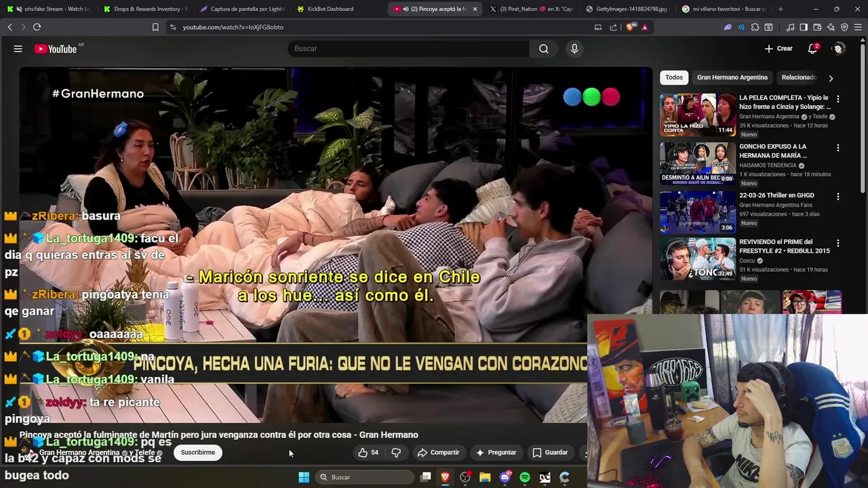Image resolution: width=868 pixels, height=488 pixels.
Task: Switch to the Pirat_Nation X tab
Action: pyautogui.click(x=532, y=9)
